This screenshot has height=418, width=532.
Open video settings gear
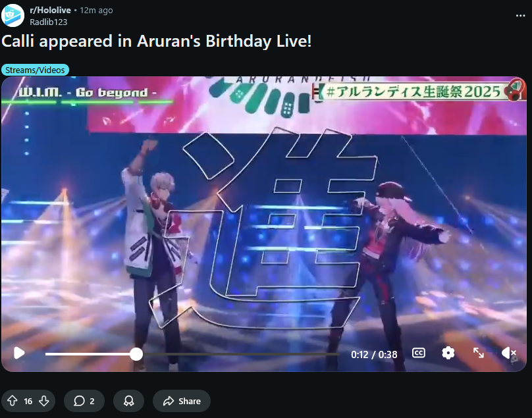tap(448, 353)
